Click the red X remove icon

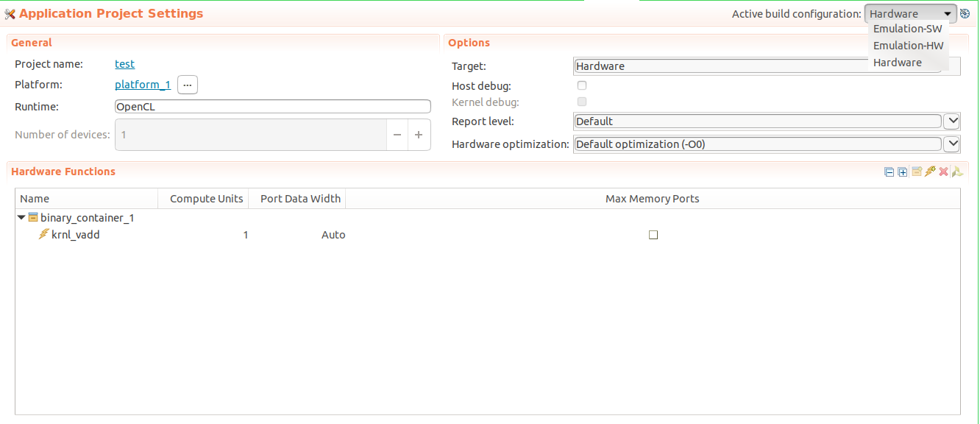(943, 172)
